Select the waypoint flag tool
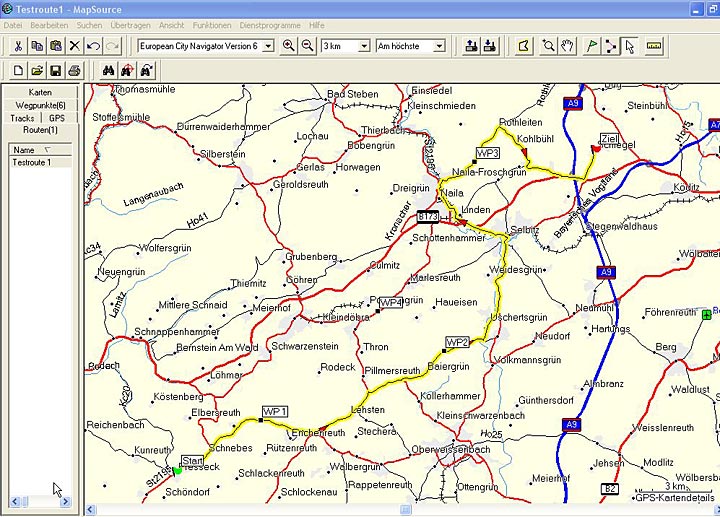 (591, 46)
